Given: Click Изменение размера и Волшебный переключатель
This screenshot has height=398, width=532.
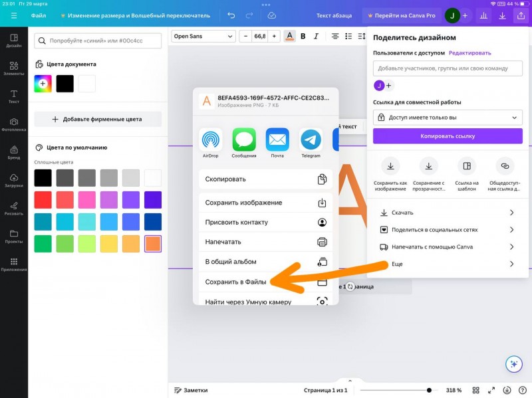Looking at the screenshot, I should tap(135, 15).
